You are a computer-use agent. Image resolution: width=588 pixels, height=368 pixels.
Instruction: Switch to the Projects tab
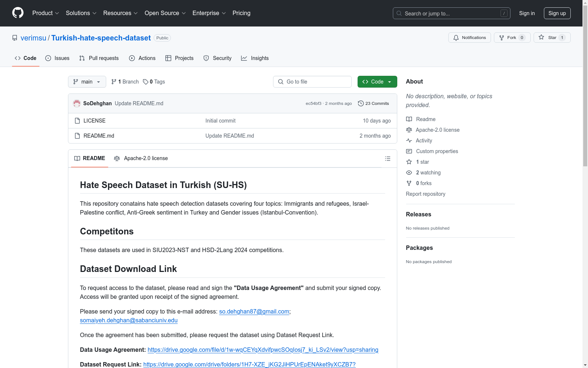tap(179, 58)
